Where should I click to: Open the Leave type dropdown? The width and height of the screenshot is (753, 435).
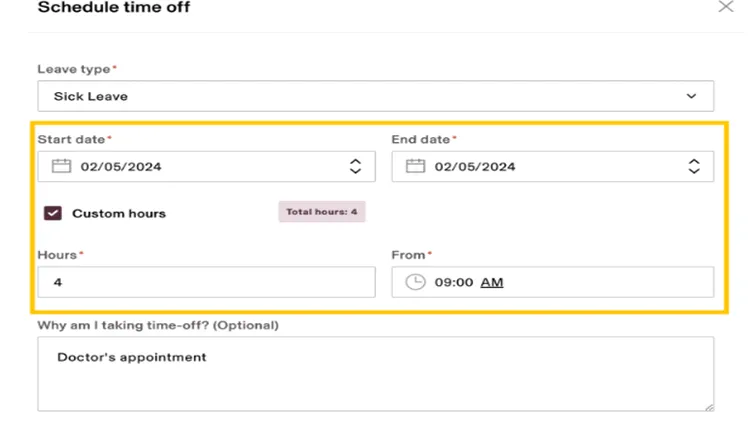coord(376,96)
